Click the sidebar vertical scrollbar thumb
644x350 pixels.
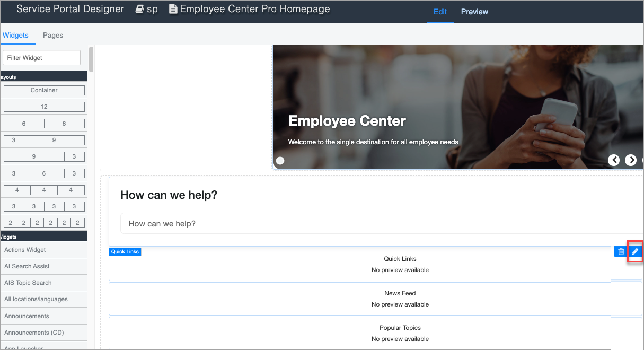coord(91,59)
